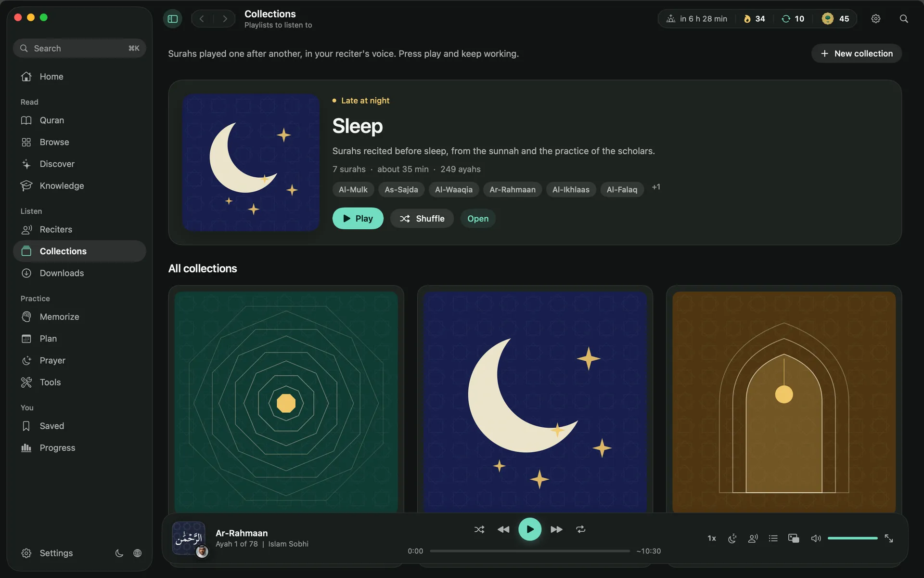
Task: Play the Sleep collection
Action: pos(358,219)
